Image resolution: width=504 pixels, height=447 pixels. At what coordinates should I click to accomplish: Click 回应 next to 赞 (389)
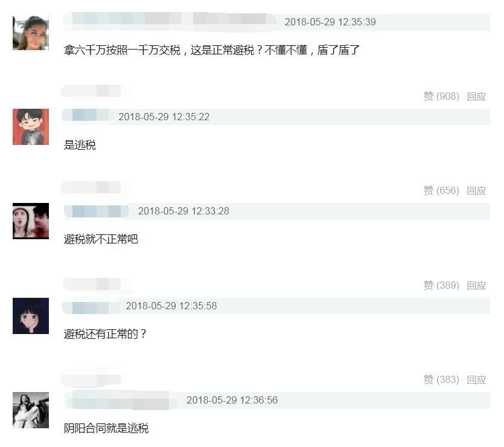click(x=476, y=285)
